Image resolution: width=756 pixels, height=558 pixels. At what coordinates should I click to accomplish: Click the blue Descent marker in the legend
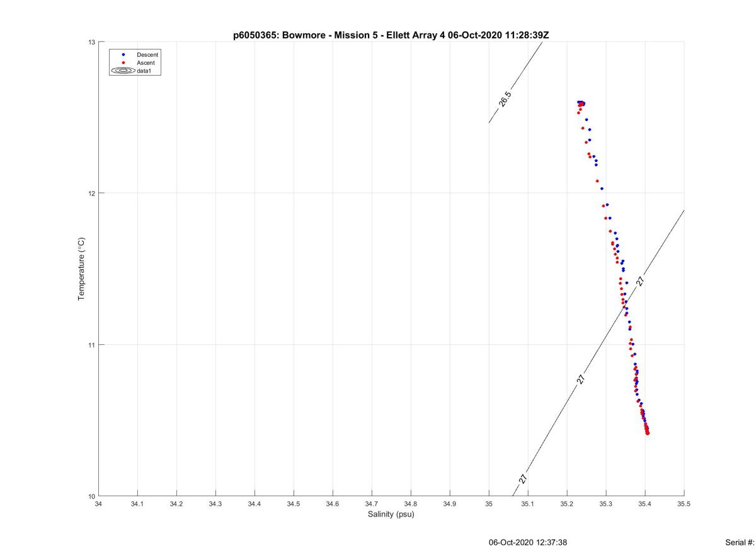(x=123, y=55)
